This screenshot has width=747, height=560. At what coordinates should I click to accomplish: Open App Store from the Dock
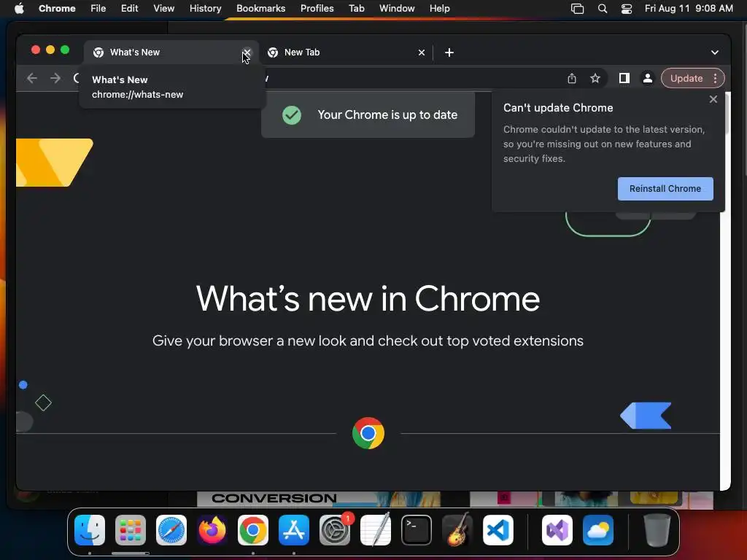click(294, 530)
